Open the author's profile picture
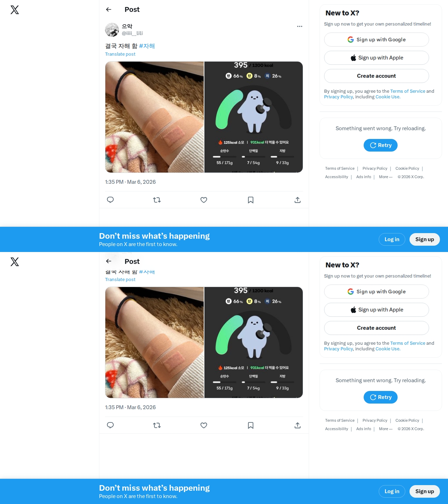The width and height of the screenshot is (448, 504). click(x=112, y=30)
